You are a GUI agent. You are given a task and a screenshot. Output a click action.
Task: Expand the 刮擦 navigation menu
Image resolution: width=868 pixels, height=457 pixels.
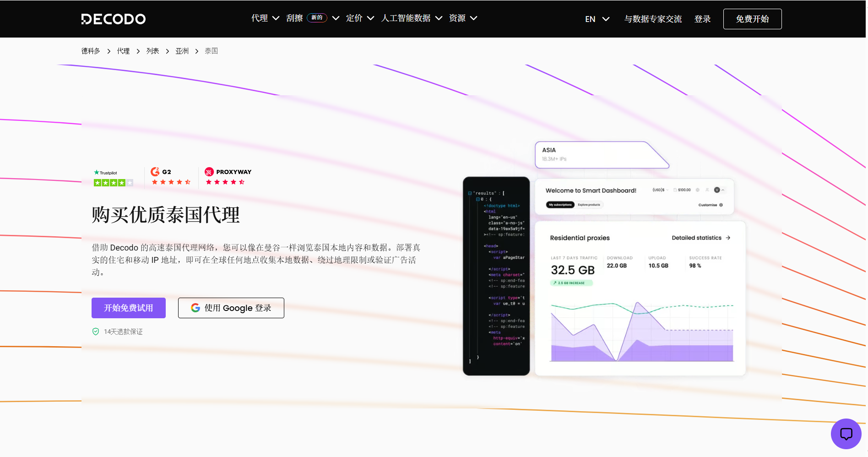point(313,18)
